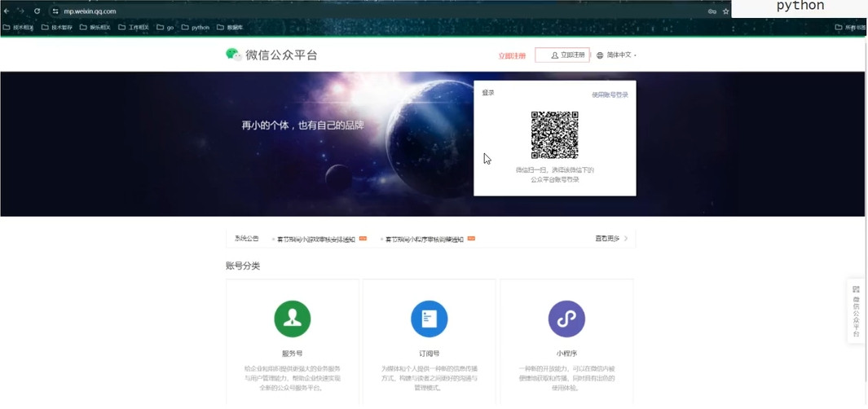Click the 微信公众平台 header title
868x409 pixels.
pos(282,55)
